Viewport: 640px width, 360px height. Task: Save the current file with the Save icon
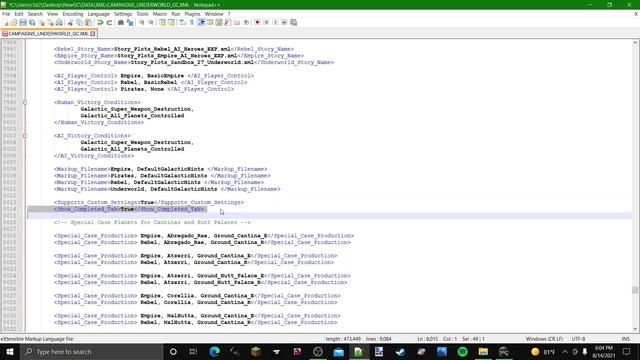[23, 22]
